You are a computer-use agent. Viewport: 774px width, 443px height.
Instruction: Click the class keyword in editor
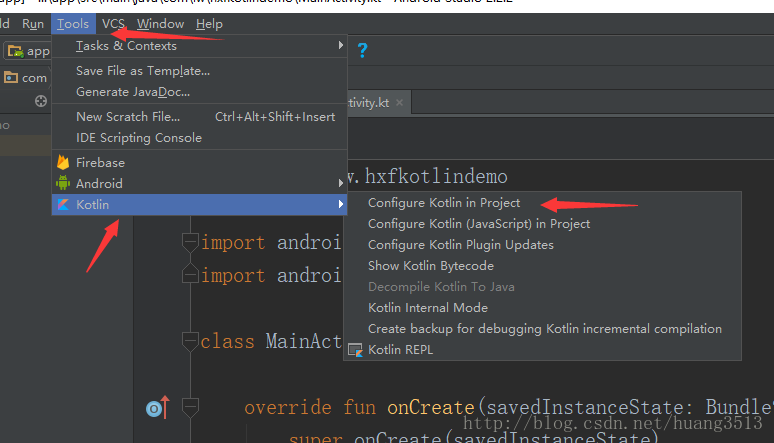click(x=228, y=341)
